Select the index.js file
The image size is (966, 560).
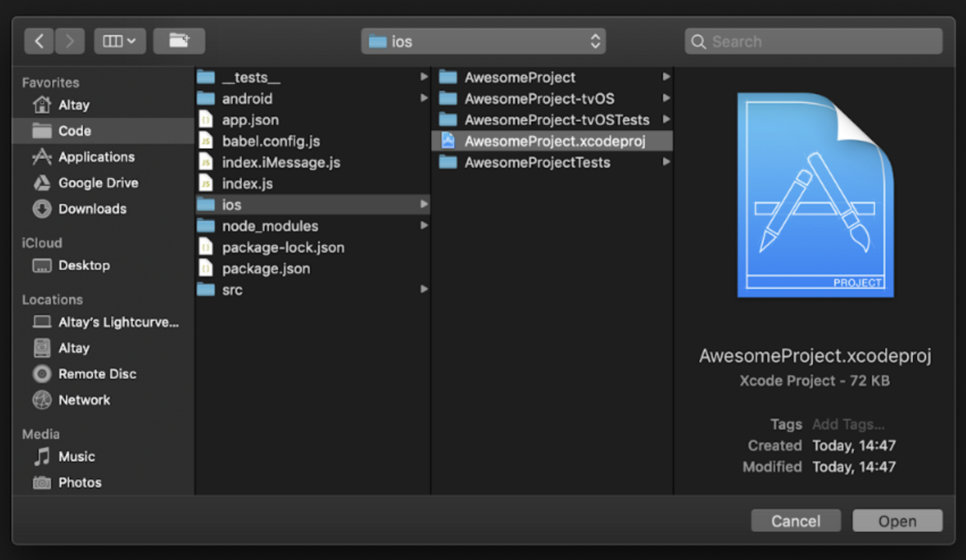click(313, 183)
